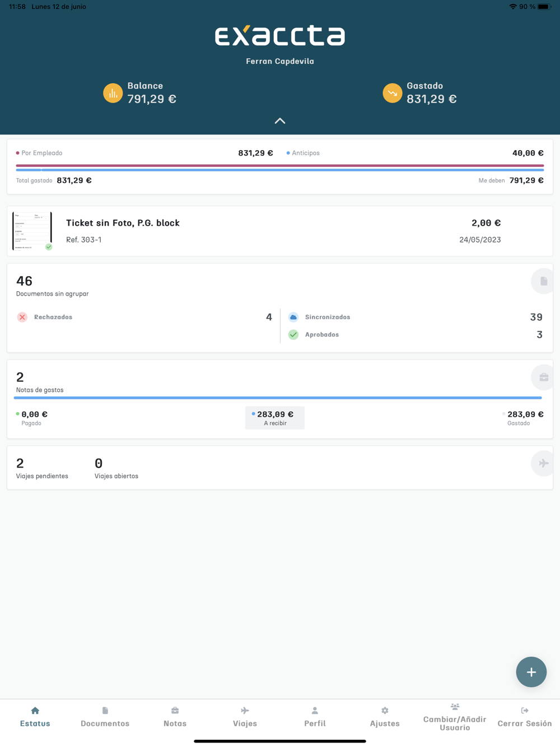
Task: Tap the battery status icon
Action: (544, 7)
